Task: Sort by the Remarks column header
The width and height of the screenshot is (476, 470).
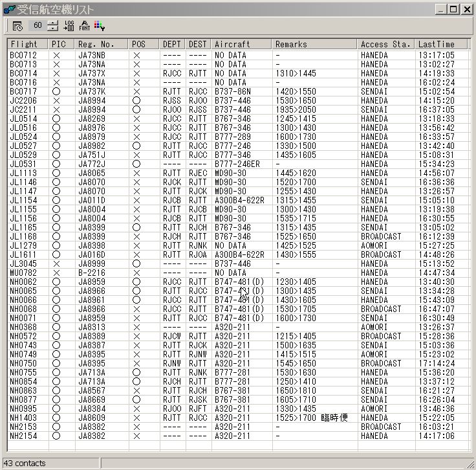Action: click(x=314, y=44)
